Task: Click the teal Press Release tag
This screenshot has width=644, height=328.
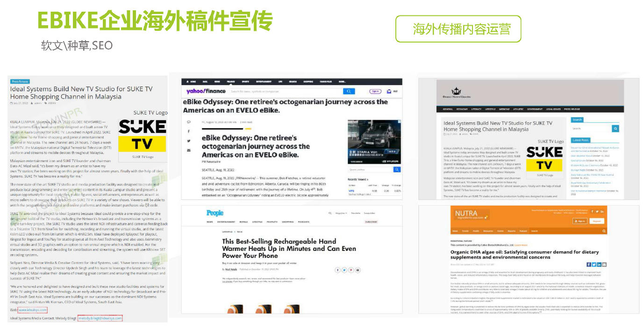Action: coord(20,81)
